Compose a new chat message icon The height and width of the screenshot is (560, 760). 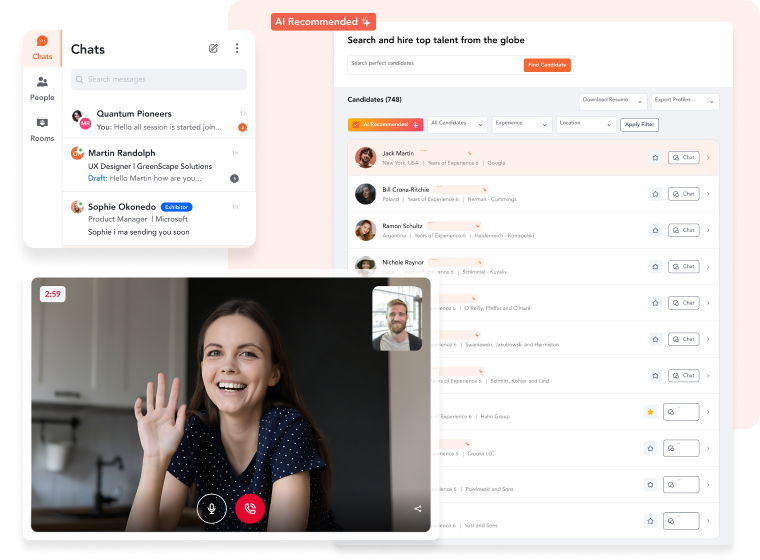213,48
